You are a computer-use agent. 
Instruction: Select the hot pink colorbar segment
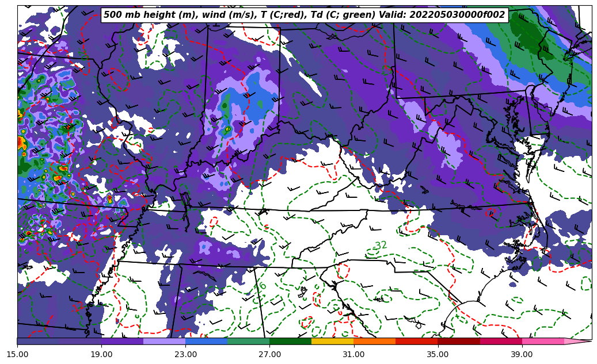(543, 341)
